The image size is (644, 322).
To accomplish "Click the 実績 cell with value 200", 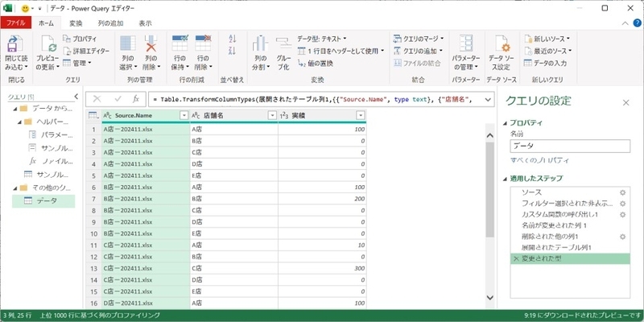I will [322, 199].
